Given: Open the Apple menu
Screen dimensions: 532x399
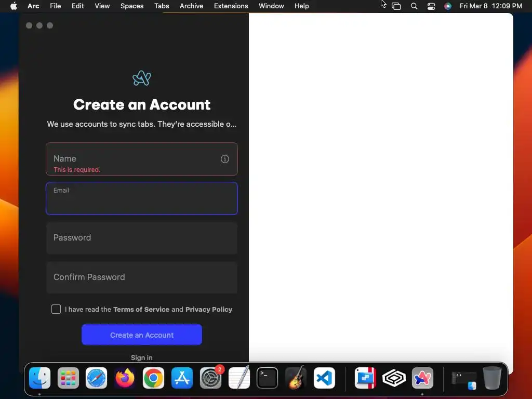Looking at the screenshot, I should coord(14,6).
